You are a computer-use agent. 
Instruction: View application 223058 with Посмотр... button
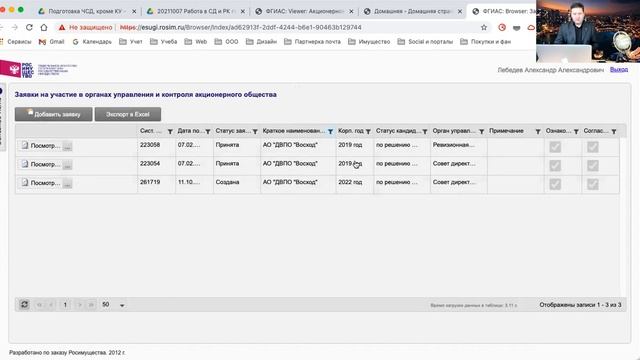[40, 146]
